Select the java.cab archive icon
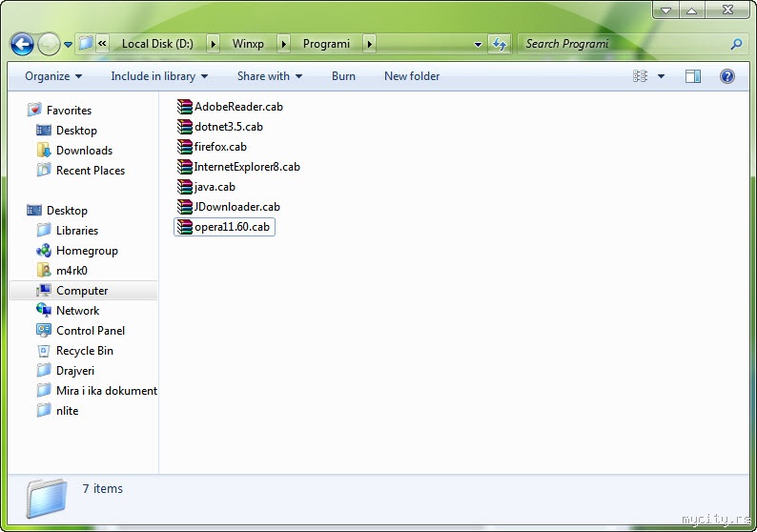 click(184, 187)
